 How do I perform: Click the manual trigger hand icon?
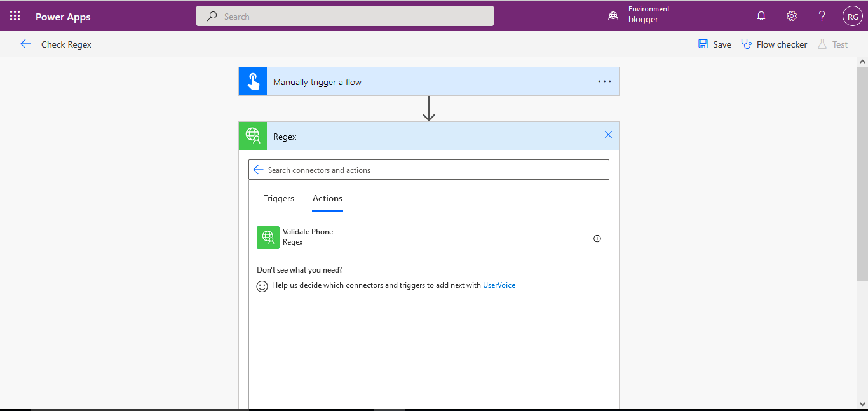[x=253, y=81]
